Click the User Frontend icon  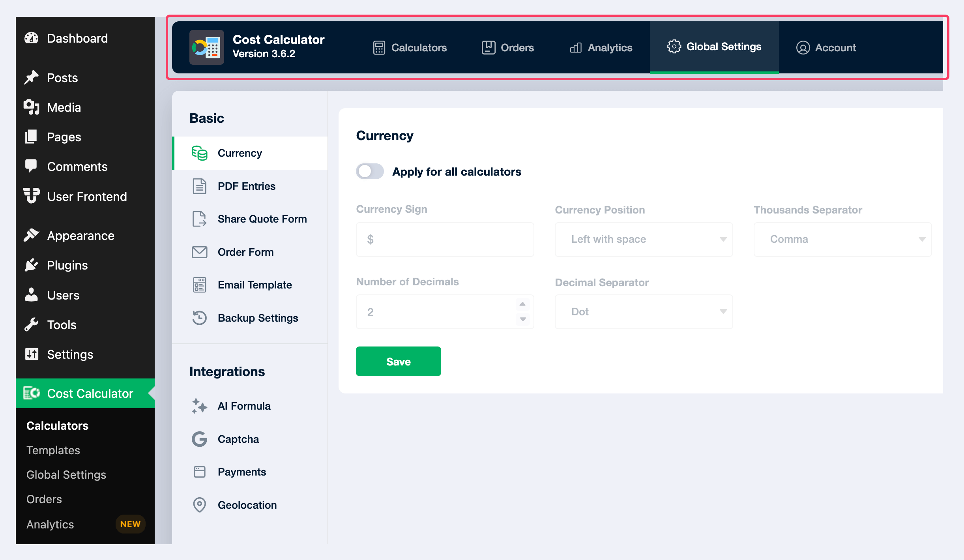coord(31,196)
